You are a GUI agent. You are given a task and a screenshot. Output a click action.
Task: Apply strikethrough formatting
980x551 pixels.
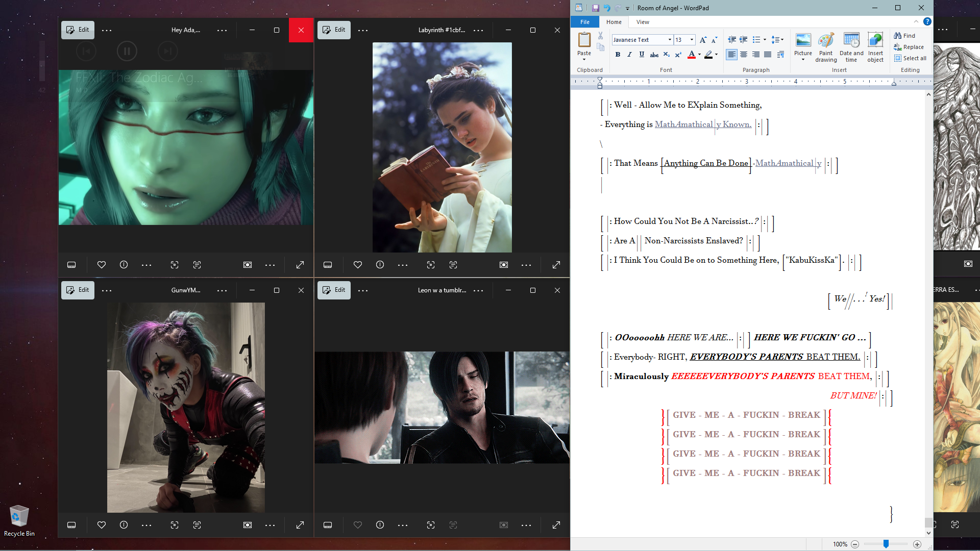pyautogui.click(x=654, y=55)
